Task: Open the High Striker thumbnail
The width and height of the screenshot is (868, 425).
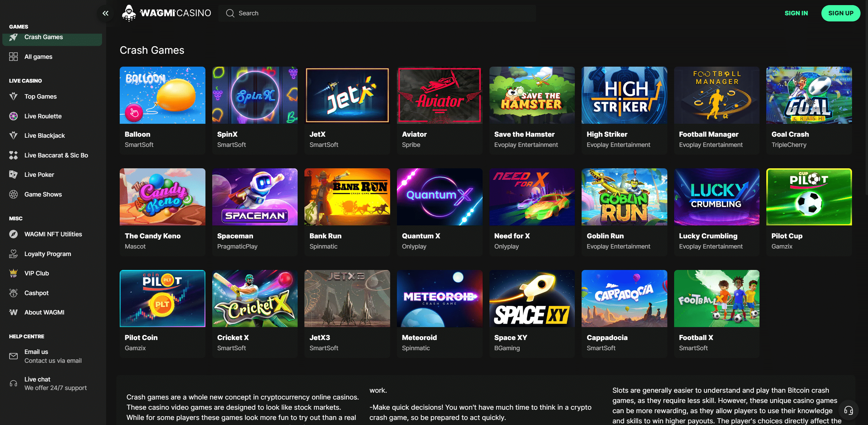Action: pyautogui.click(x=624, y=95)
